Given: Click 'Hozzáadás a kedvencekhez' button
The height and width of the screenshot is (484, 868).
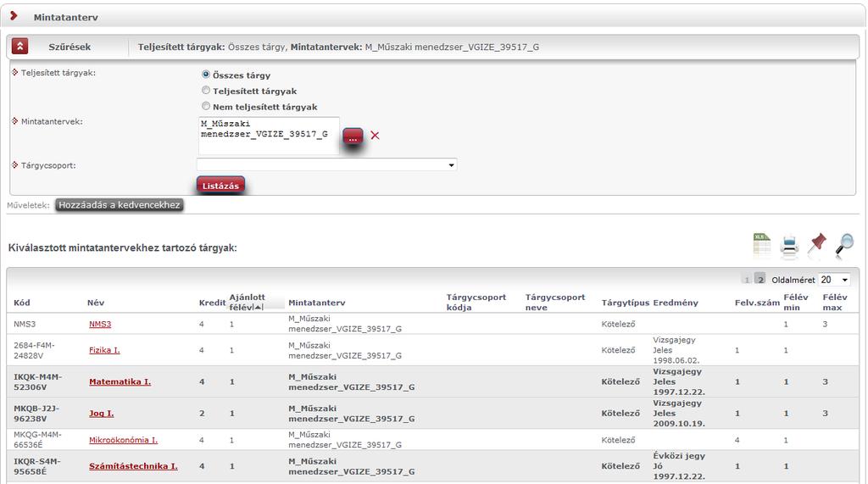Looking at the screenshot, I should [x=119, y=205].
